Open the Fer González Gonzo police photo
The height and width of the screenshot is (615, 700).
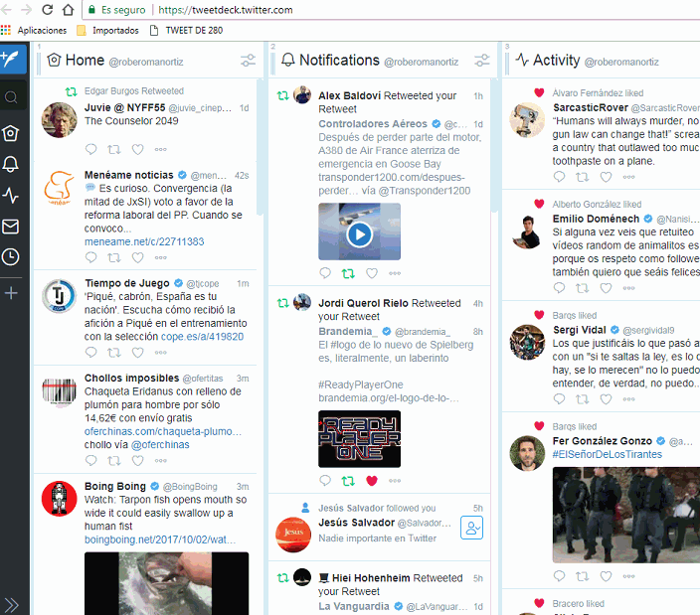coord(626,515)
